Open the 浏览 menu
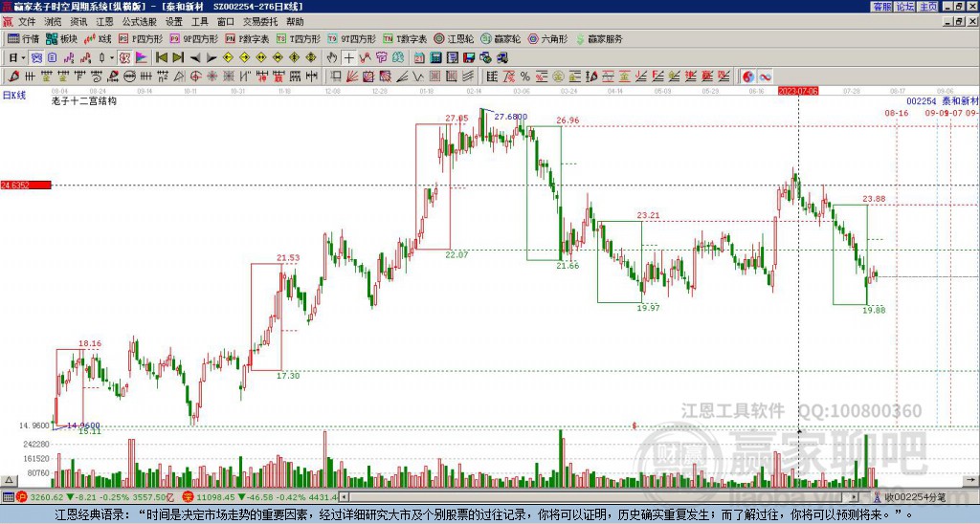The height and width of the screenshot is (524, 980). point(53,22)
